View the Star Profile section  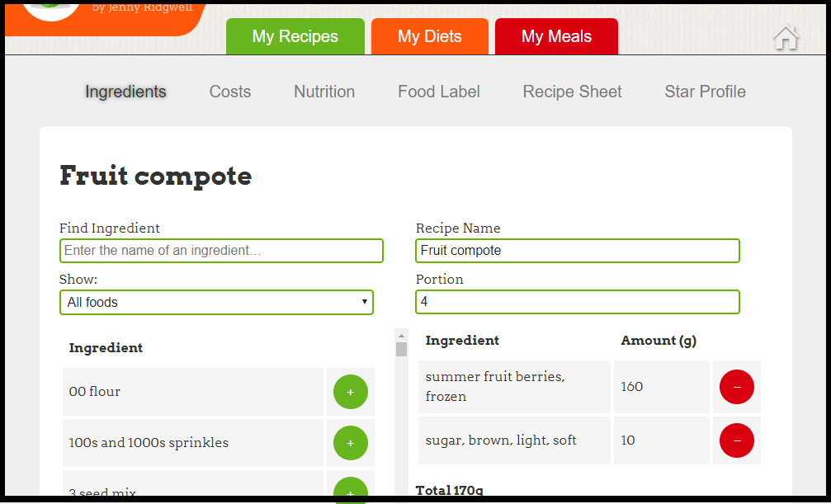705,92
